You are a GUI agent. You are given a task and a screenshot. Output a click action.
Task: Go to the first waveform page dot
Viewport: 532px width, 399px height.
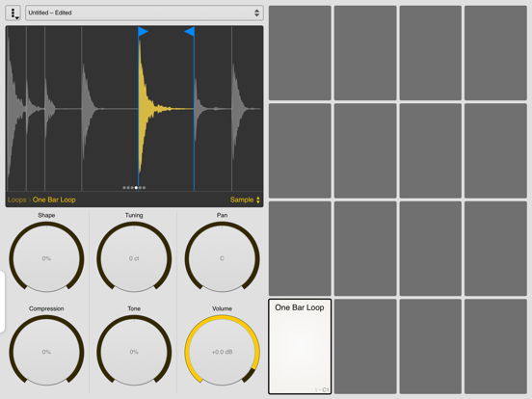pyautogui.click(x=124, y=188)
